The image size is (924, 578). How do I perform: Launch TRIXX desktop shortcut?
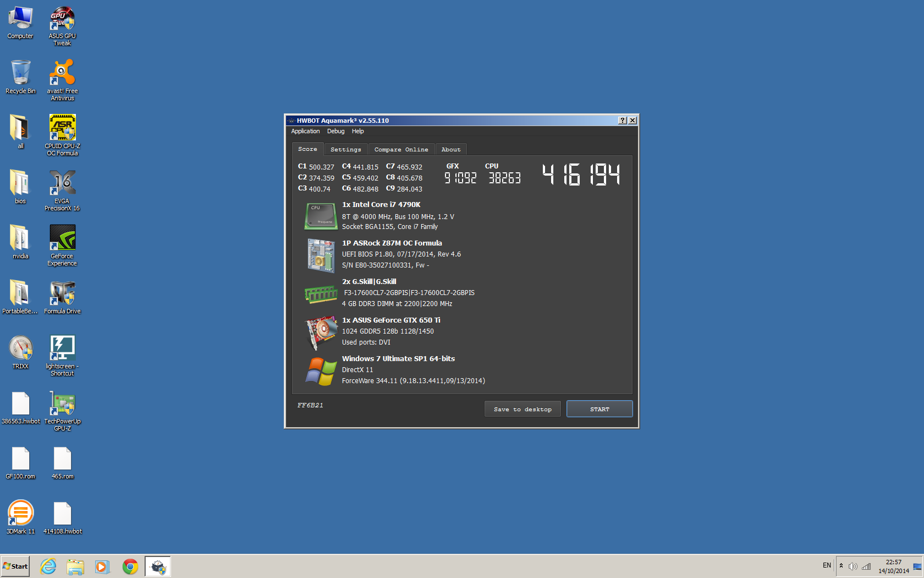tap(20, 352)
